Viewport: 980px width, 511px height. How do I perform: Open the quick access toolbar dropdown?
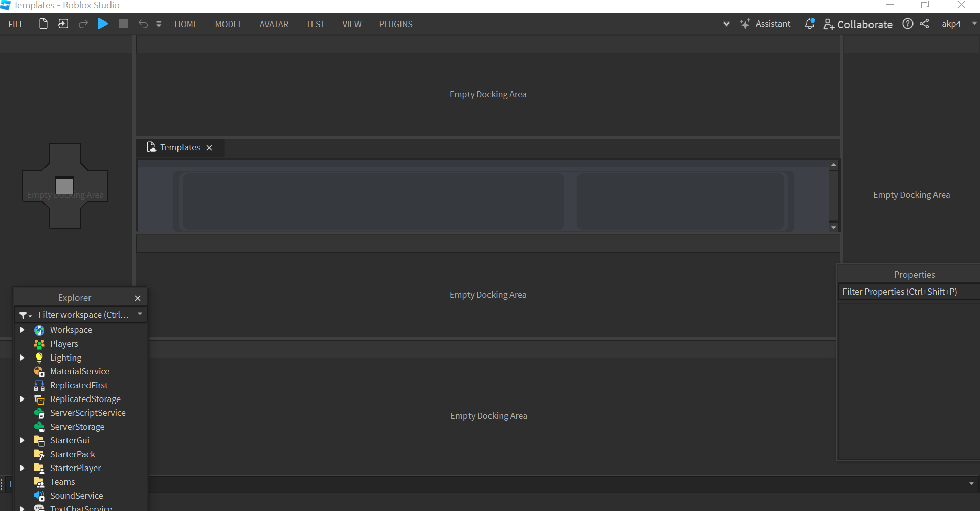click(159, 24)
